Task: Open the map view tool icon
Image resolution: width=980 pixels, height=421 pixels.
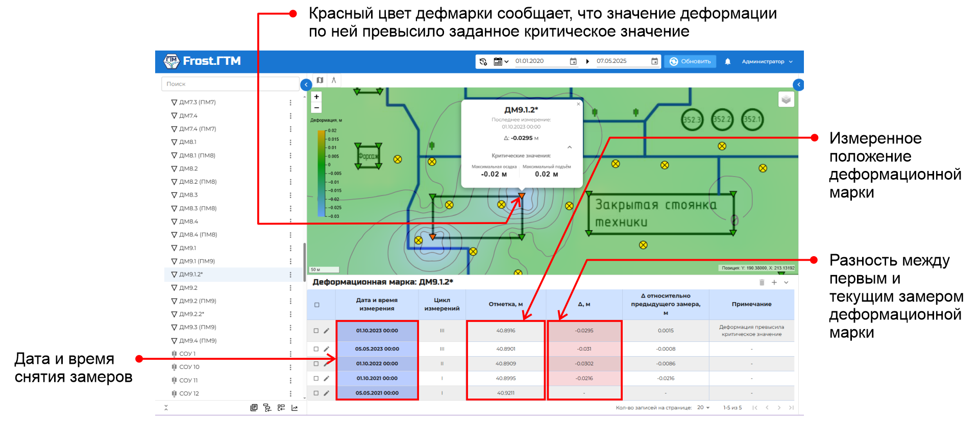Action: 320,80
